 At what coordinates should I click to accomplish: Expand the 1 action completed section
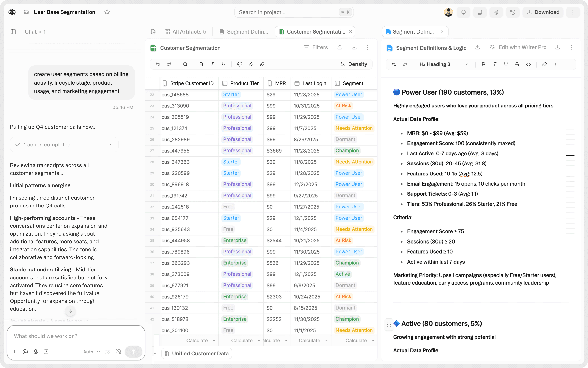(64, 145)
